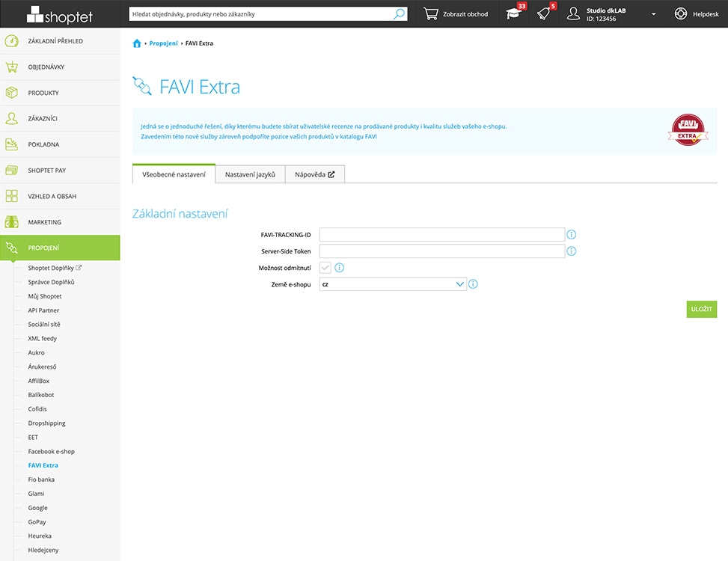The height and width of the screenshot is (561, 728).
Task: Open Můj Shoptet submenu item
Action: 45,296
